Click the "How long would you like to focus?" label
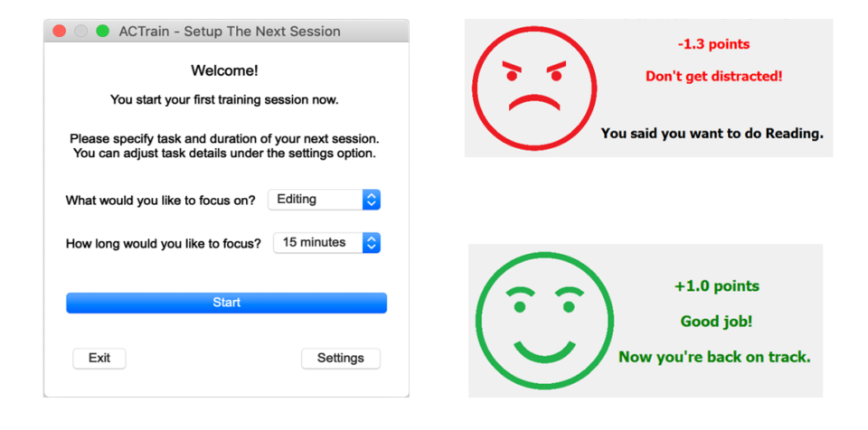 coord(164,243)
